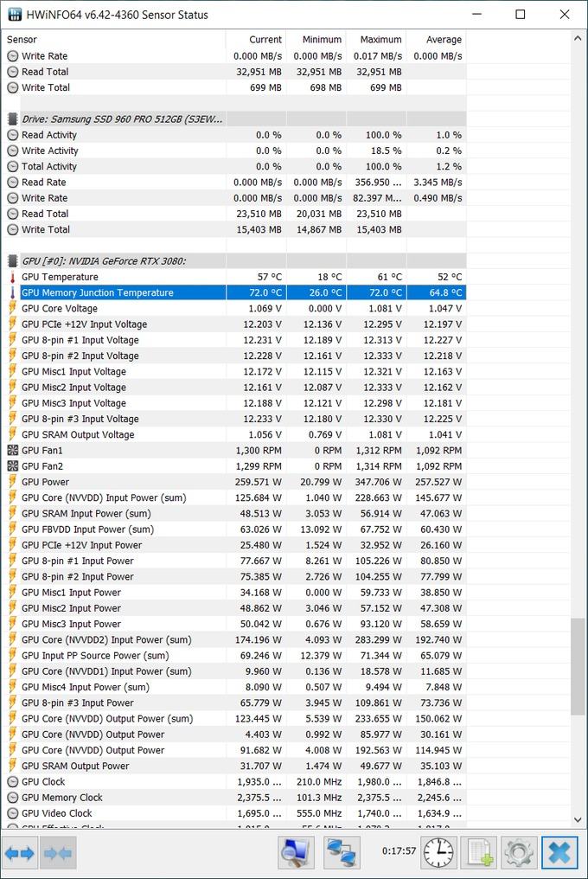This screenshot has height=879, width=588.
Task: Open sensor settings gear icon
Action: click(x=519, y=853)
